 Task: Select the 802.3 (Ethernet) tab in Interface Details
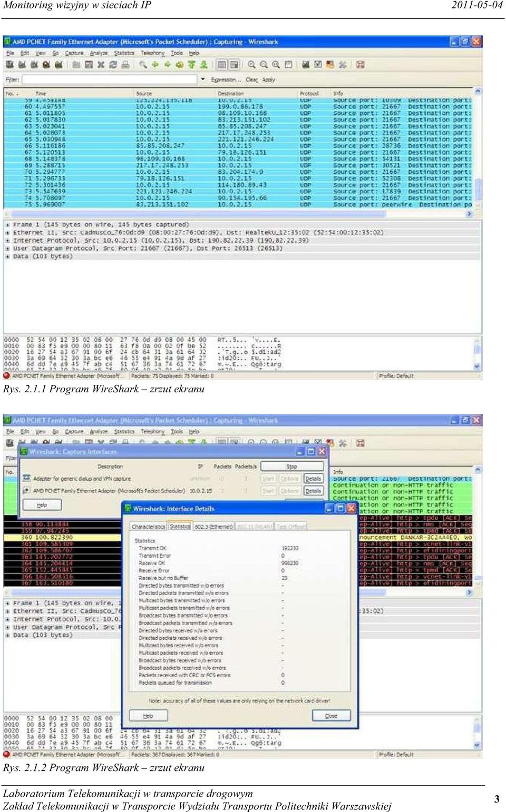pos(214,526)
